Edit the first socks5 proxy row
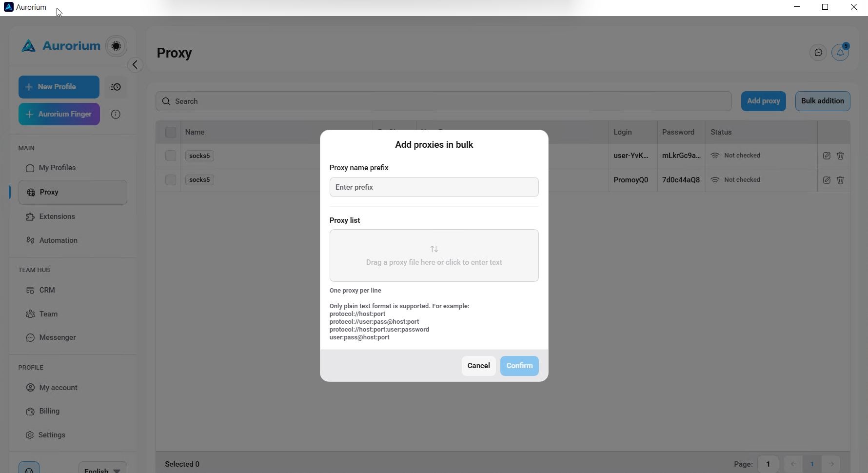Screen dimensions: 868x473 [x=827, y=156]
